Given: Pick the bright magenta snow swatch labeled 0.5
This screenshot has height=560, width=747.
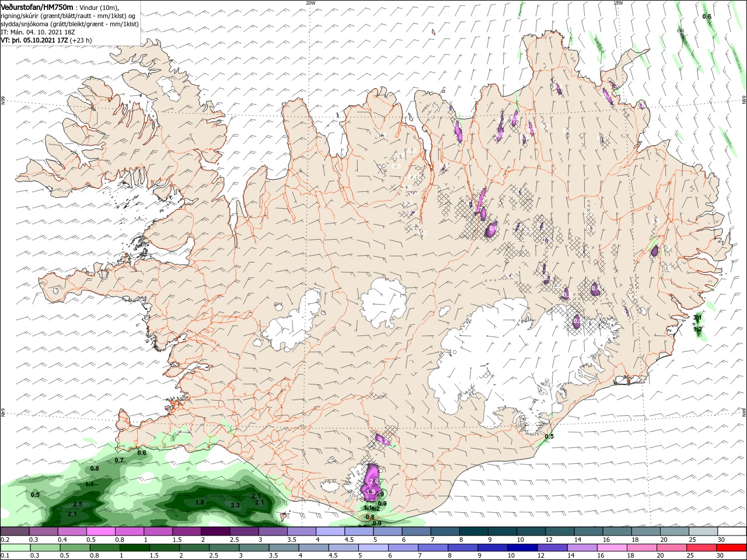Looking at the screenshot, I should click(x=102, y=531).
